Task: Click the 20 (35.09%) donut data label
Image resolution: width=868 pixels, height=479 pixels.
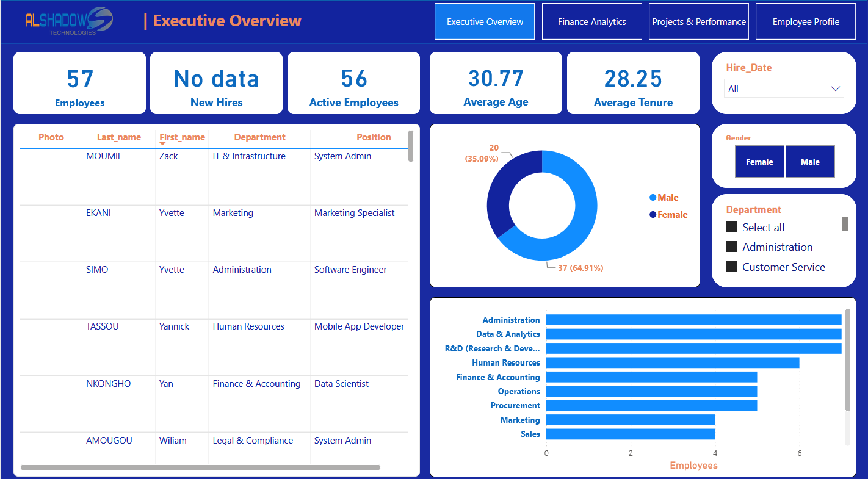Action: [x=482, y=153]
